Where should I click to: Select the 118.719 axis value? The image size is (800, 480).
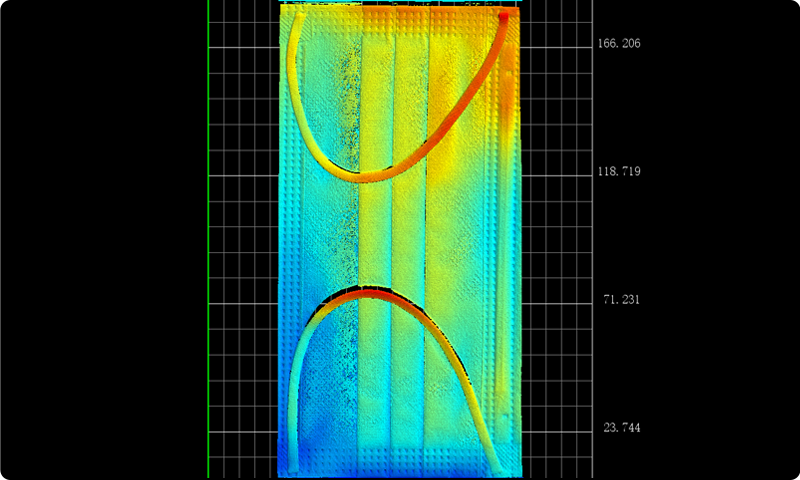(618, 172)
